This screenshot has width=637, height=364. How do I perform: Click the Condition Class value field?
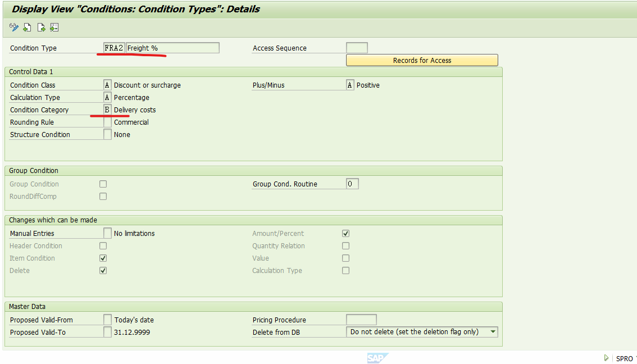coord(107,85)
